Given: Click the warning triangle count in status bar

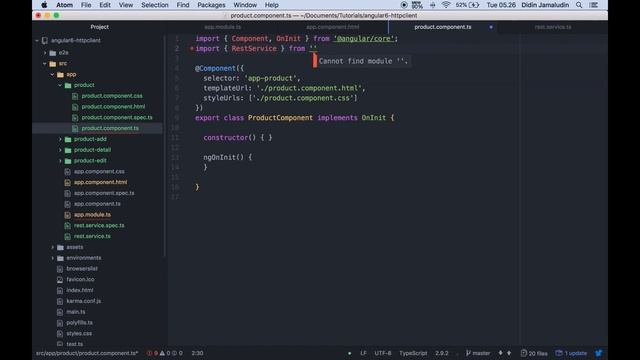Looking at the screenshot, I should click(x=165, y=353).
